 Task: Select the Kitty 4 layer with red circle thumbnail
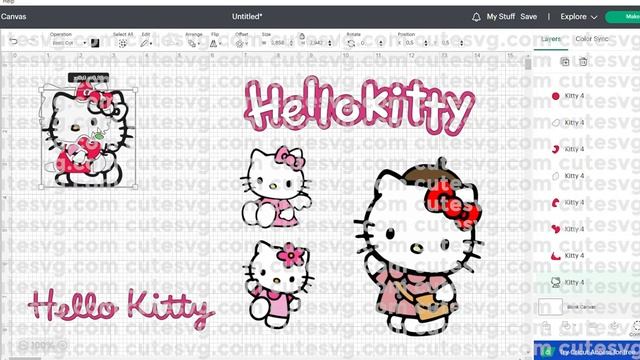[587, 96]
